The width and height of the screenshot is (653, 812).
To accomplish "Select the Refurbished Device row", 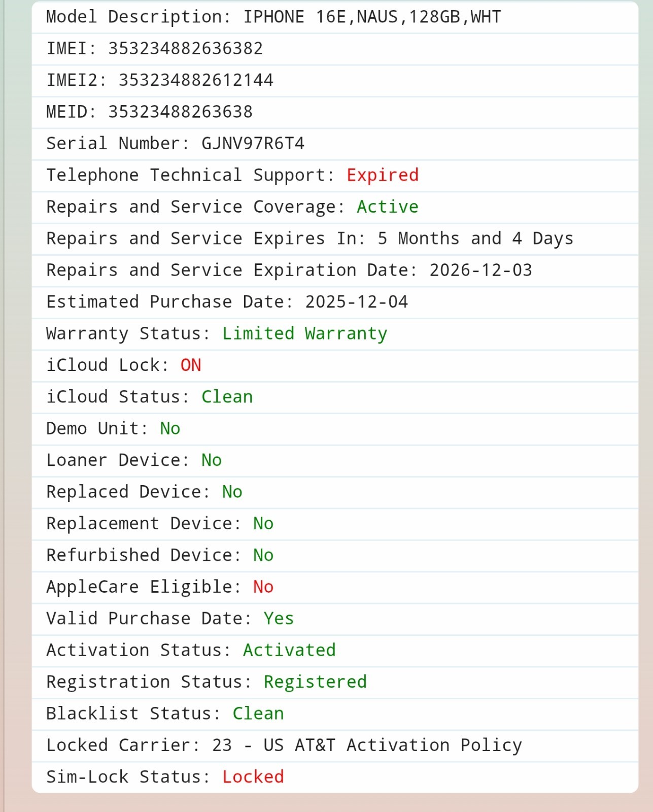I will click(x=335, y=555).
